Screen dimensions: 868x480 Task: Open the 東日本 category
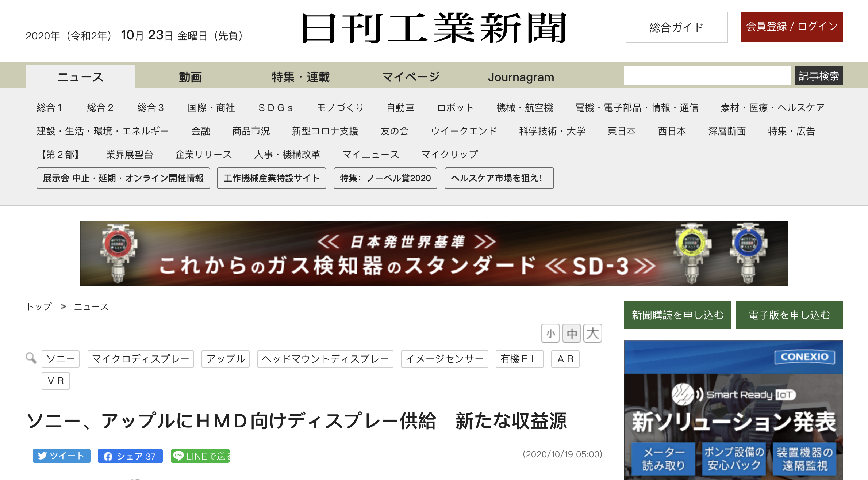click(621, 131)
